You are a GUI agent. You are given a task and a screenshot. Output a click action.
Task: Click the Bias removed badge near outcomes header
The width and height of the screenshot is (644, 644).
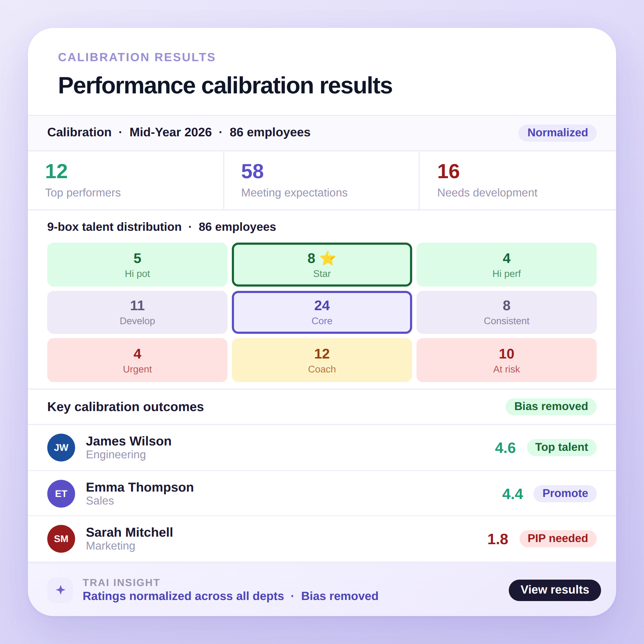(551, 406)
